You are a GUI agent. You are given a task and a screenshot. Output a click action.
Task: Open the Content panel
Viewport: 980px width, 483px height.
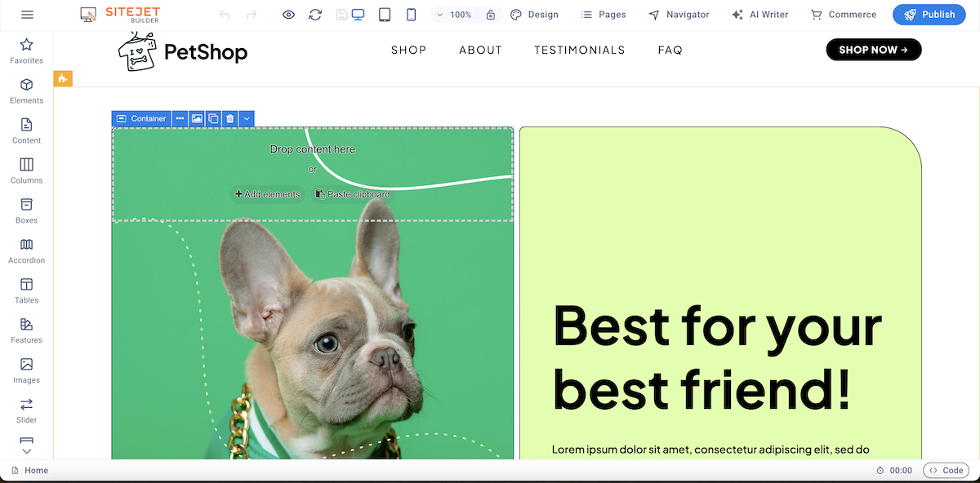[x=26, y=131]
